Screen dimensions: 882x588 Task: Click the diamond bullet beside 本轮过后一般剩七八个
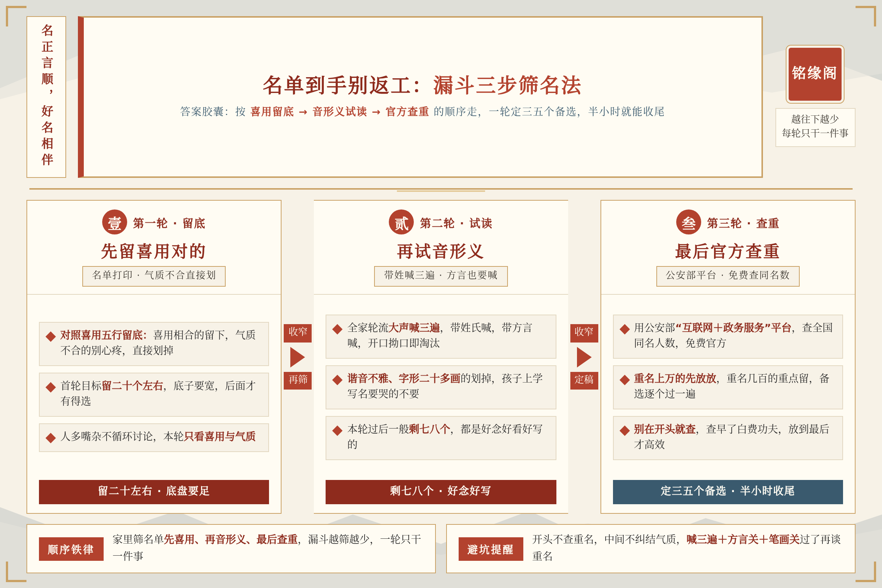[337, 430]
